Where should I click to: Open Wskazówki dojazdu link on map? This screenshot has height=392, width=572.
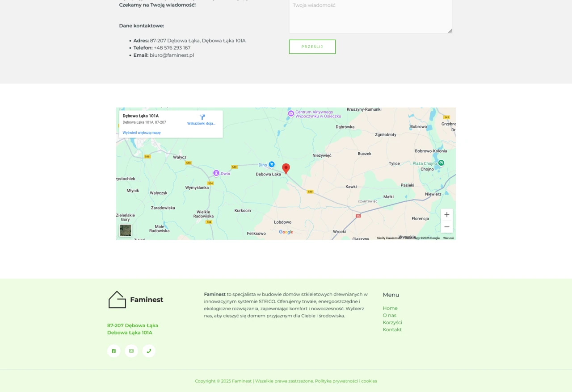[201, 124]
